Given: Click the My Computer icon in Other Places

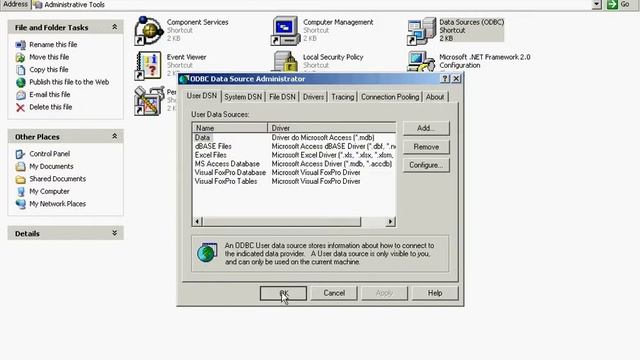Looking at the screenshot, I should pos(20,192).
